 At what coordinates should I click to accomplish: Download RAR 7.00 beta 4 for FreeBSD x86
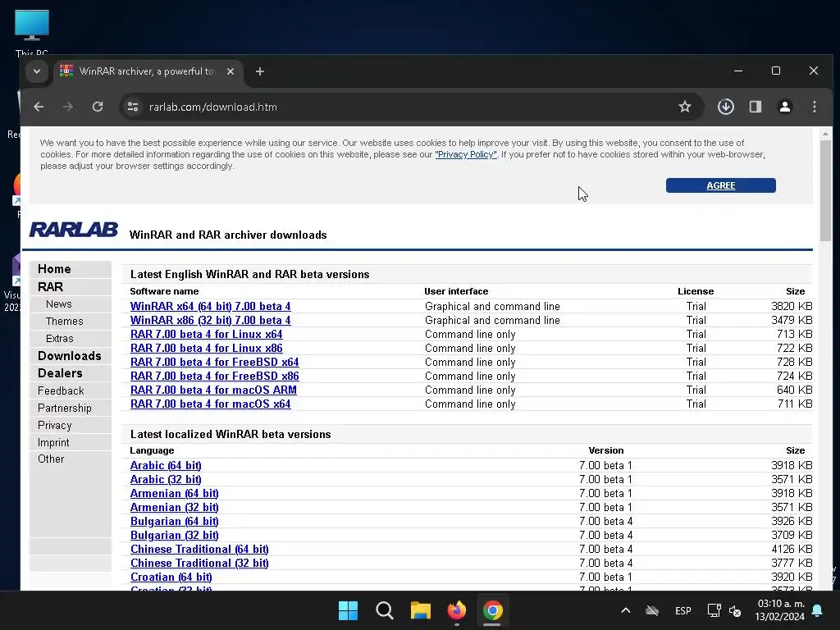click(214, 376)
